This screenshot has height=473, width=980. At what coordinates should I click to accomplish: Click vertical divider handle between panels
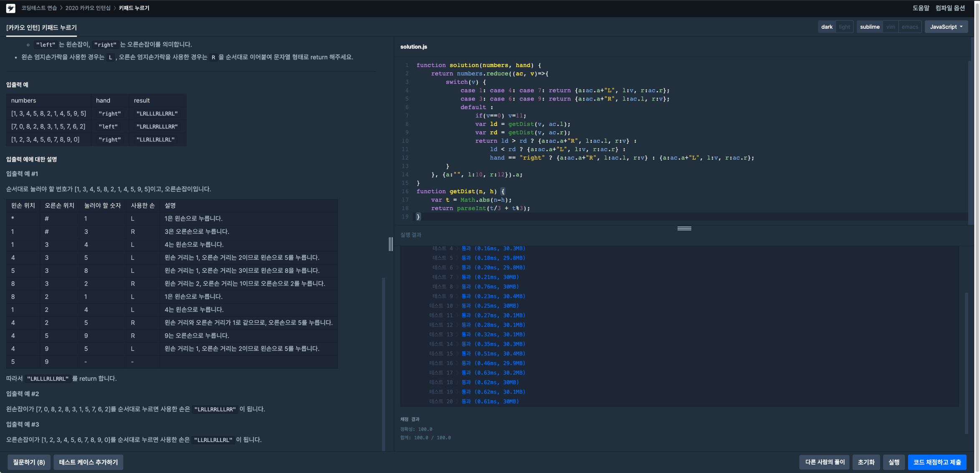[391, 244]
